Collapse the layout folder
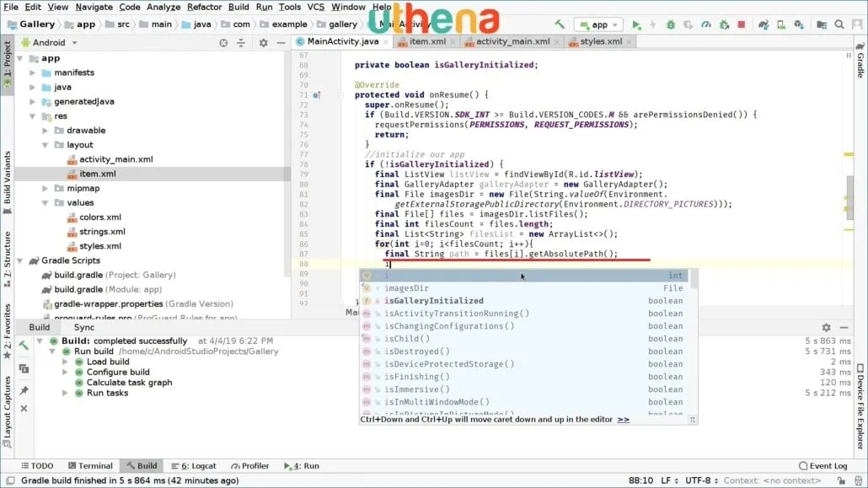Viewport: 868px width, 488px height. coord(46,145)
